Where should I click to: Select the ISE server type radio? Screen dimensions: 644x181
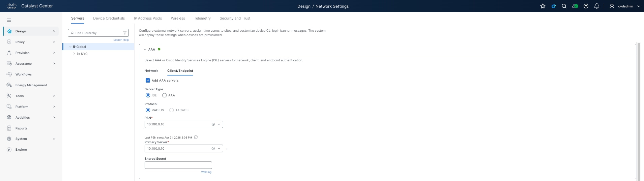pyautogui.click(x=148, y=95)
